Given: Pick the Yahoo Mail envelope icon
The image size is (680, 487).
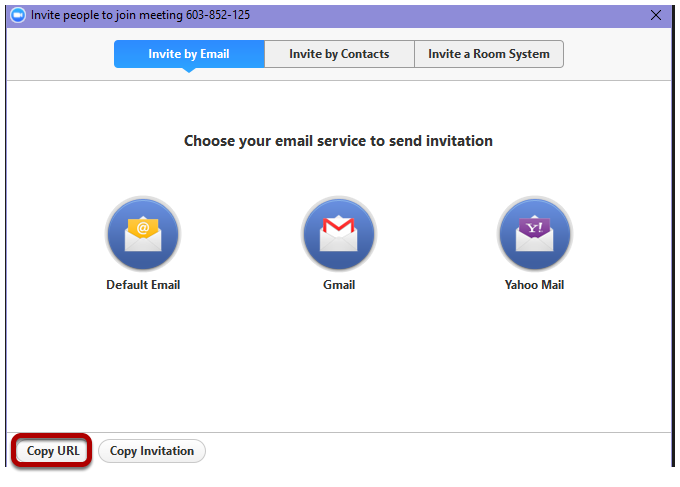Looking at the screenshot, I should (x=534, y=234).
